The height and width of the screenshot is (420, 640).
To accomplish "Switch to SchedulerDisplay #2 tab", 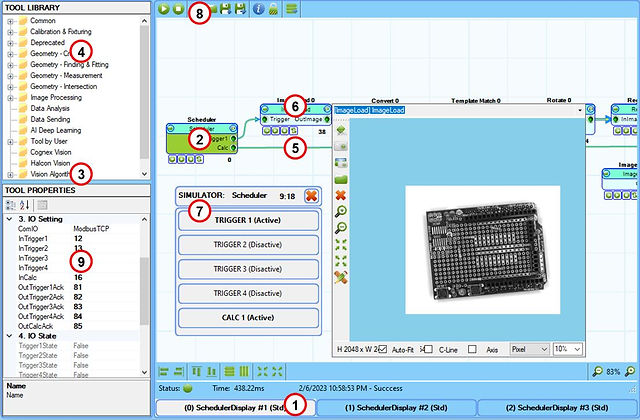I will (396, 408).
